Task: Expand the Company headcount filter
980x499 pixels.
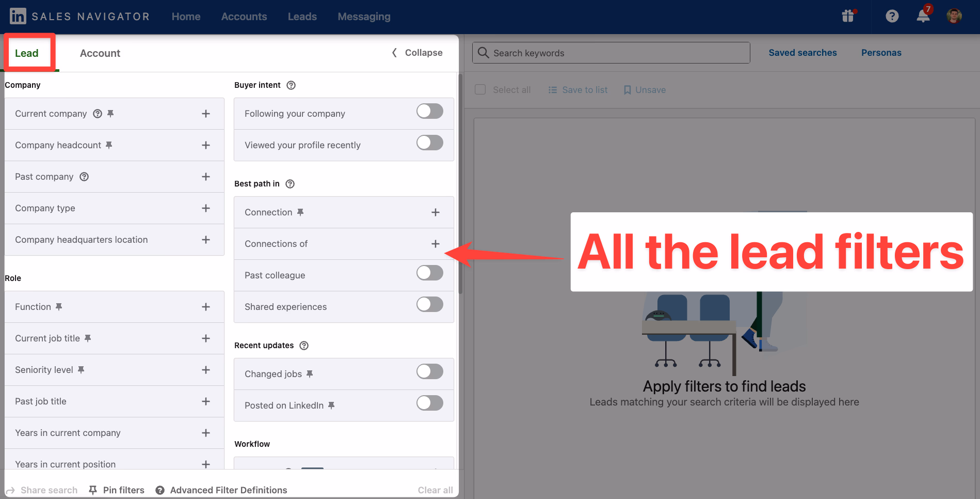Action: coord(206,145)
